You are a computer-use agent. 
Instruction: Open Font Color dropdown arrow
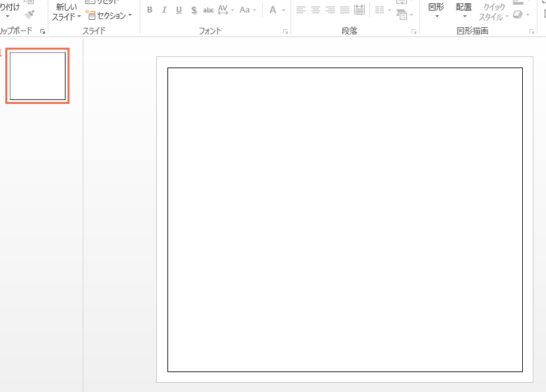point(283,10)
